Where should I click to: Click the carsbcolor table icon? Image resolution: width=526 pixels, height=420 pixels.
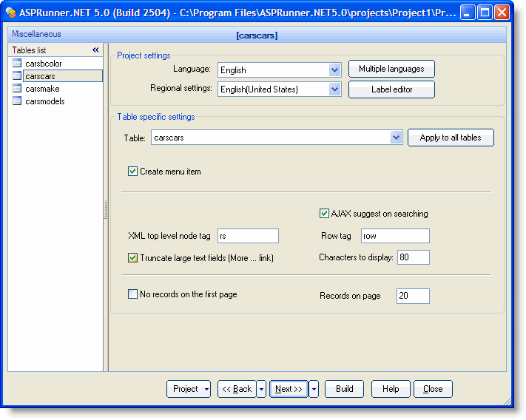pos(17,63)
